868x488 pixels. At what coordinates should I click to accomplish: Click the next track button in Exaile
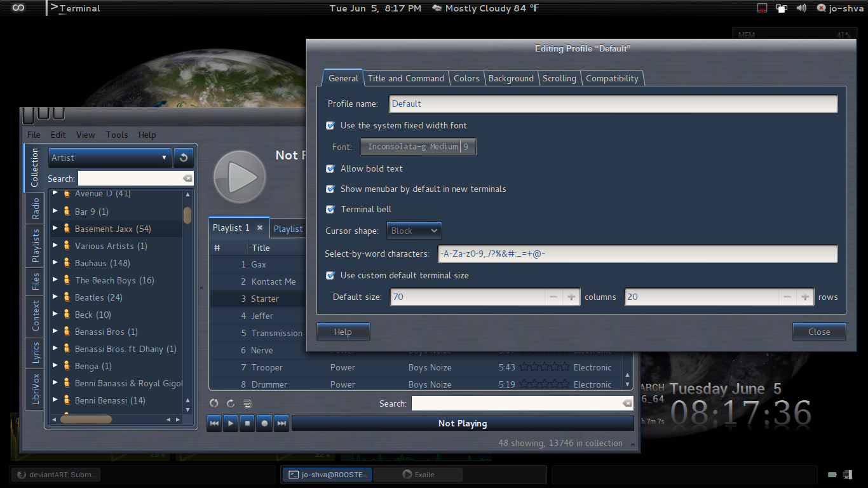click(281, 423)
